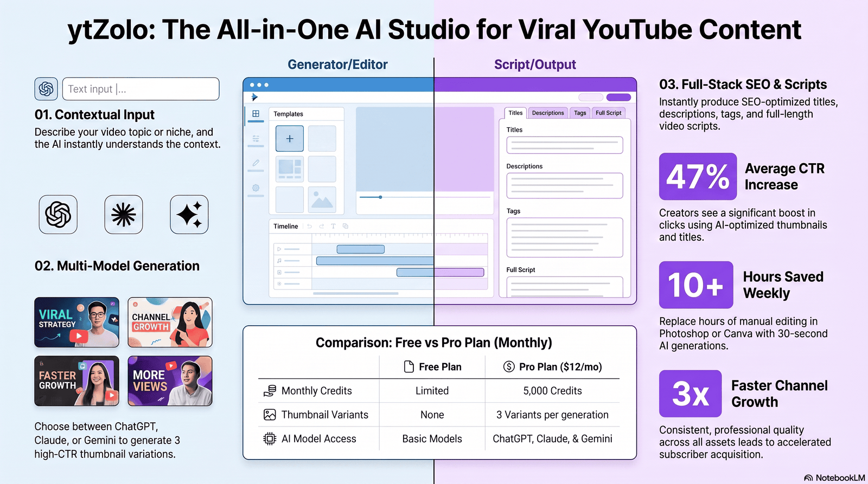Select the pencil edit sidebar icon
868x484 pixels.
click(256, 163)
